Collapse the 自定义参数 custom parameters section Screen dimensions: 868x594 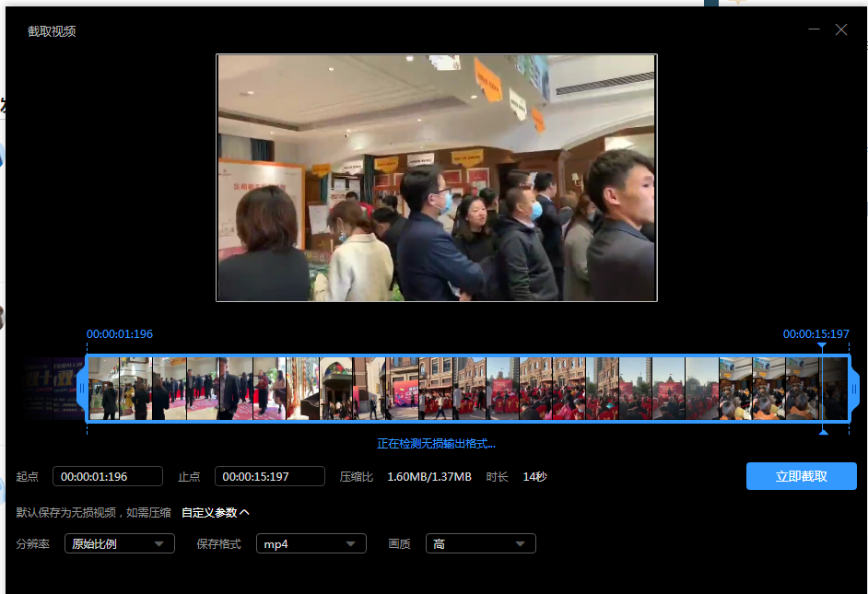[x=214, y=511]
